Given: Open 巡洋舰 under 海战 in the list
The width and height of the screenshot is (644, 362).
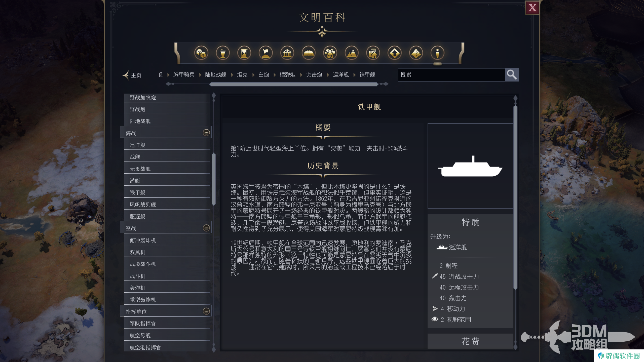Looking at the screenshot, I should click(167, 145).
